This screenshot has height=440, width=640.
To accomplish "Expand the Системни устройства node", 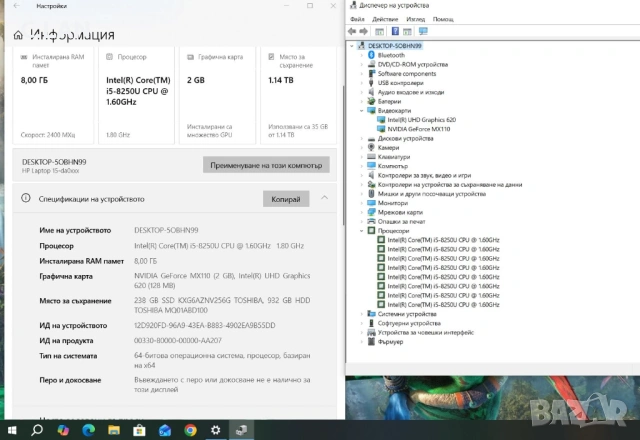I will (x=362, y=314).
